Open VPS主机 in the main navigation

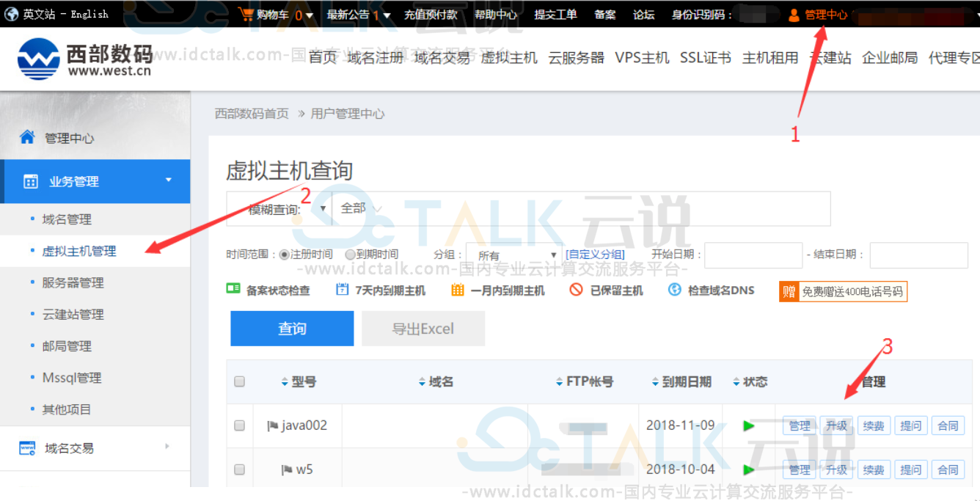pos(643,58)
